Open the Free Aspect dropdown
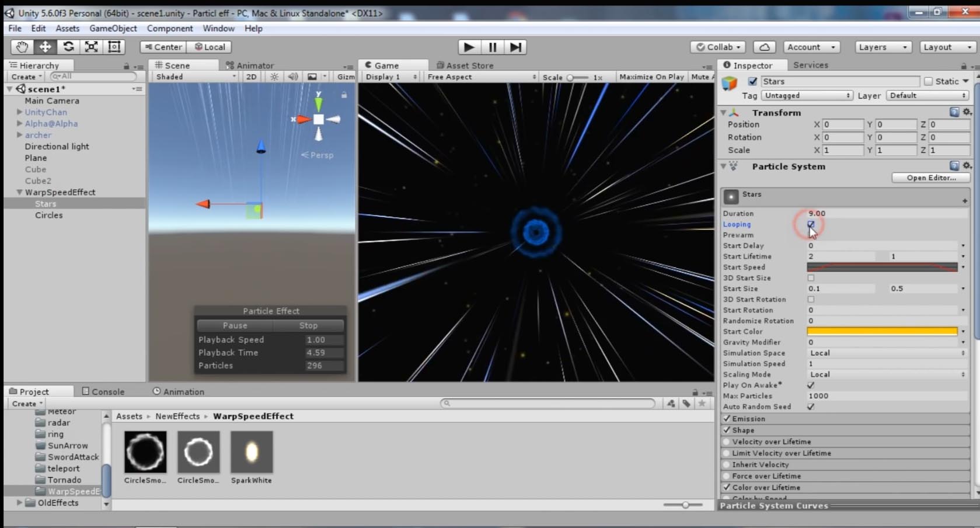 (480, 77)
